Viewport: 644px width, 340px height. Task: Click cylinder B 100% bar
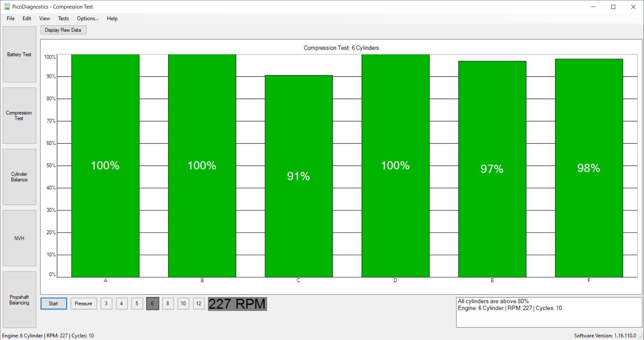(x=202, y=166)
